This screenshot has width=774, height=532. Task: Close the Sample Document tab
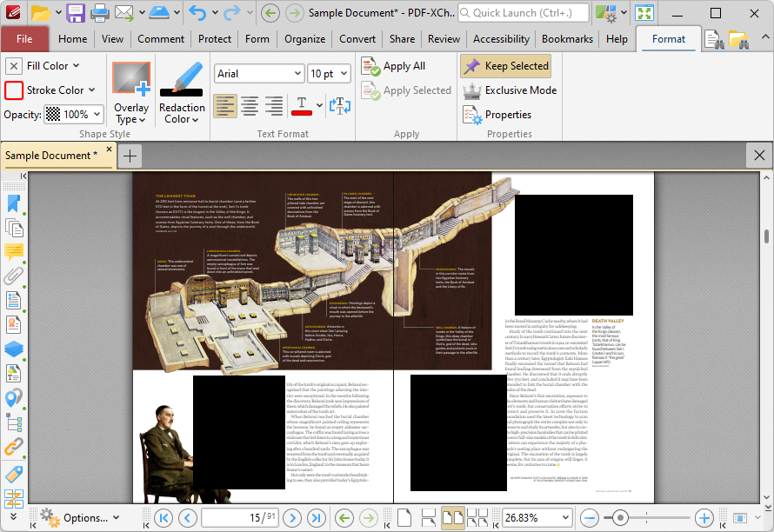click(x=109, y=149)
